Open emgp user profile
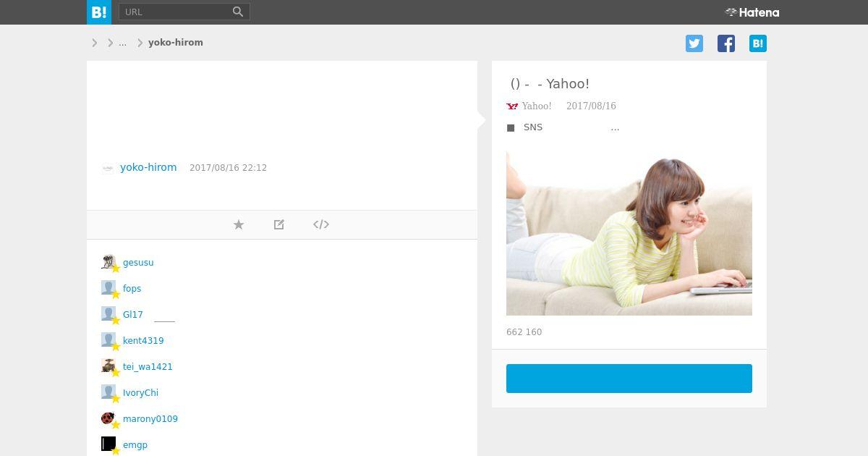 tap(135, 445)
